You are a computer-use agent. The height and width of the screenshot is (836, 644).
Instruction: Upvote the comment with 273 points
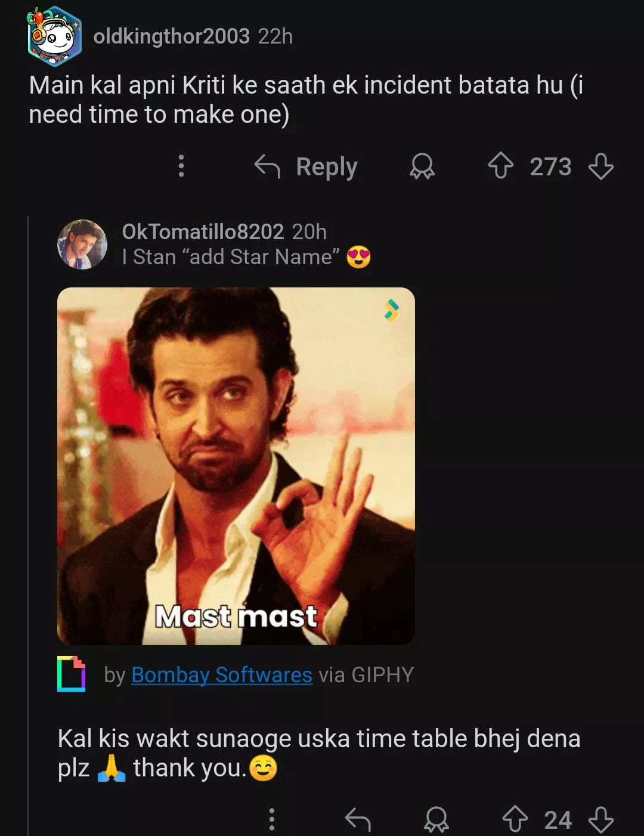(x=501, y=166)
